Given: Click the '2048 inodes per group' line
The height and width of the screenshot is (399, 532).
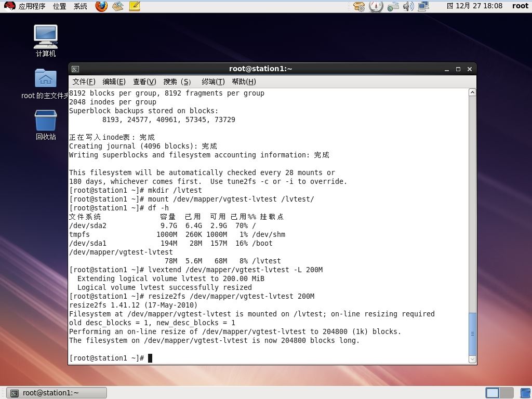Looking at the screenshot, I should [x=113, y=102].
